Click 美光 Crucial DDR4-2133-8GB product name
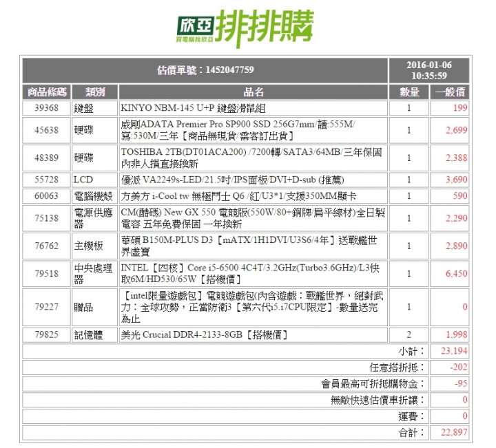This screenshot has height=448, width=496. coord(205,334)
